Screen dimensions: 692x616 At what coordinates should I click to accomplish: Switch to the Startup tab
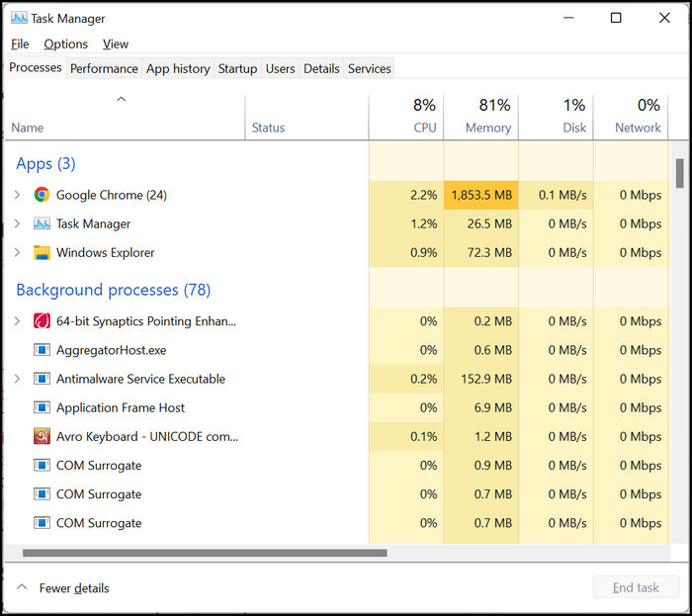pos(238,68)
